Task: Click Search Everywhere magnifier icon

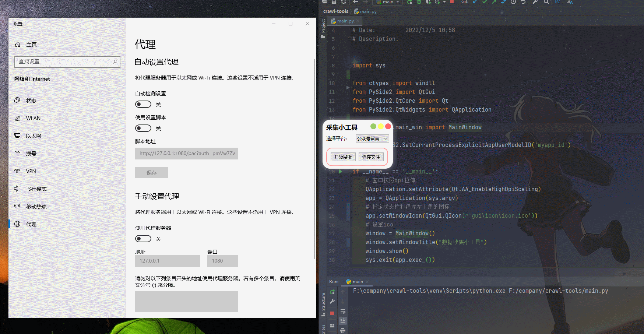Action: pyautogui.click(x=546, y=2)
